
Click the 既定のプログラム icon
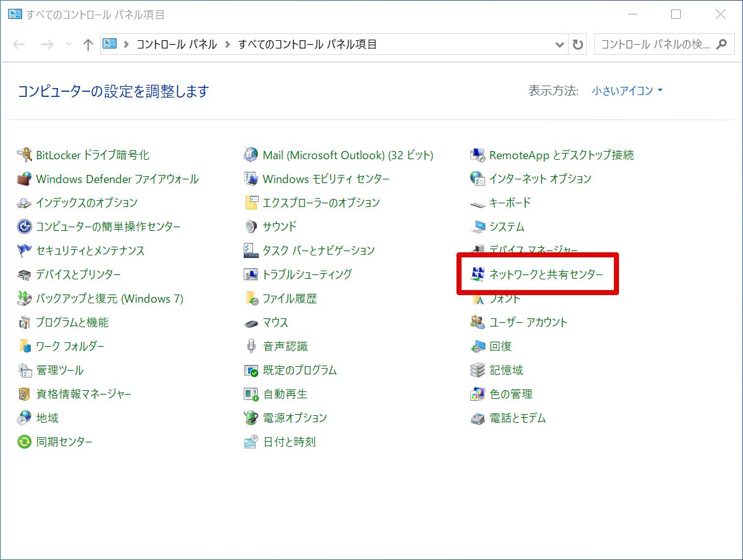pos(251,370)
